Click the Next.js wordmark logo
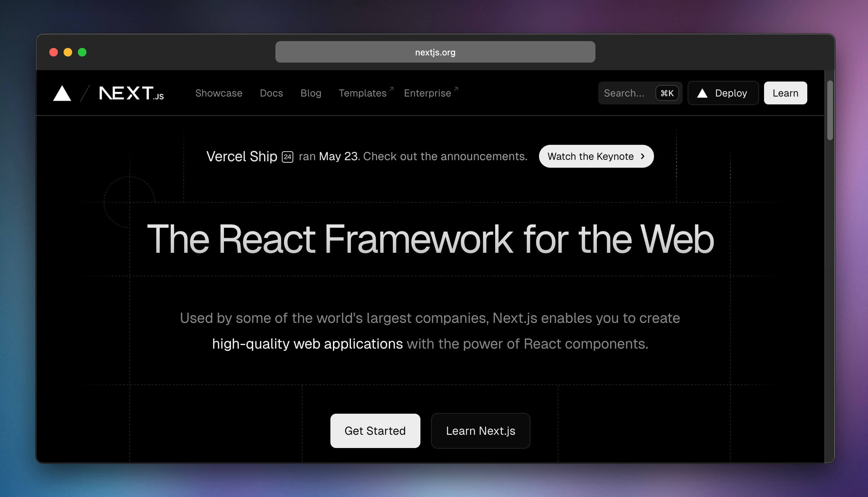 [131, 93]
